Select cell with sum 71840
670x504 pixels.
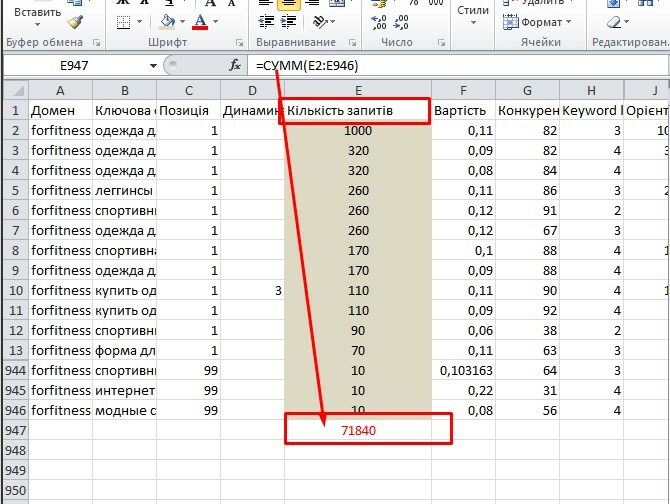coord(358,430)
